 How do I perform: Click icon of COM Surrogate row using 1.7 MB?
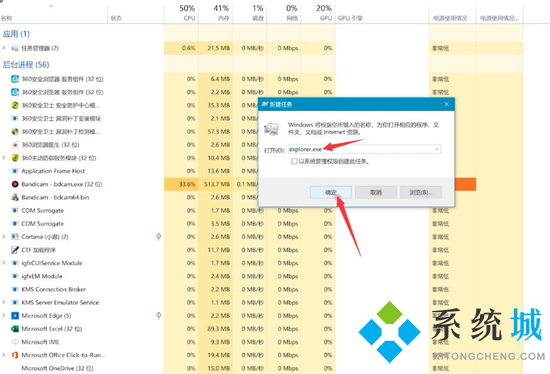click(x=15, y=211)
